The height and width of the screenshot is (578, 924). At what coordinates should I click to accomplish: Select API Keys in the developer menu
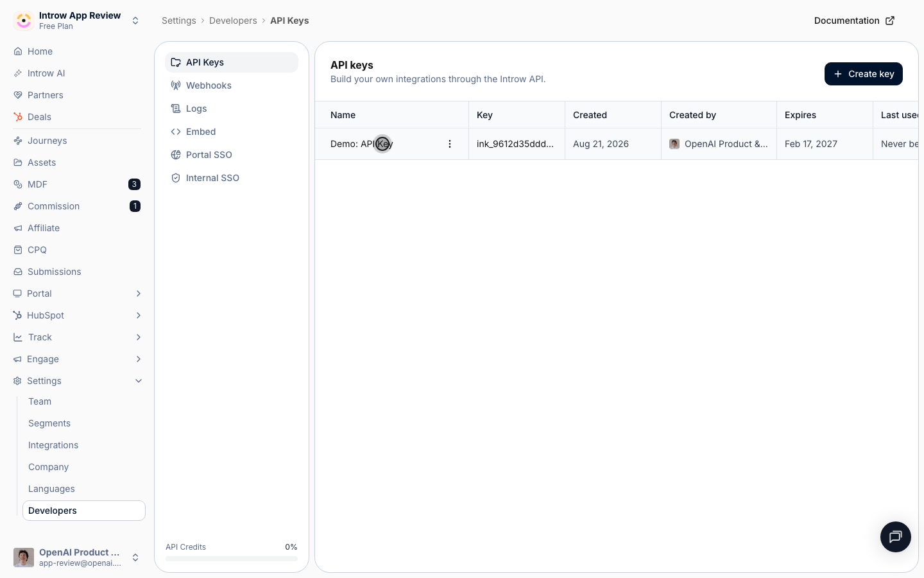[232, 62]
